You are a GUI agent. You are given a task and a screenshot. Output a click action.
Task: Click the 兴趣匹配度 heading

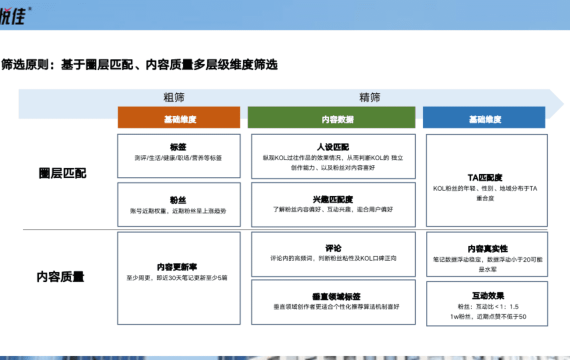tap(333, 200)
